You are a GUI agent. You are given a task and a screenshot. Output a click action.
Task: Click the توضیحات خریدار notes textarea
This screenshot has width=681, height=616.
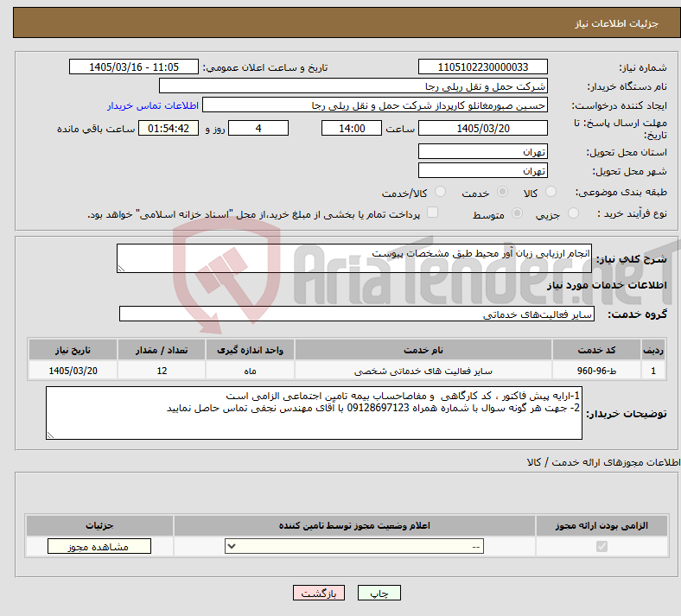314,413
